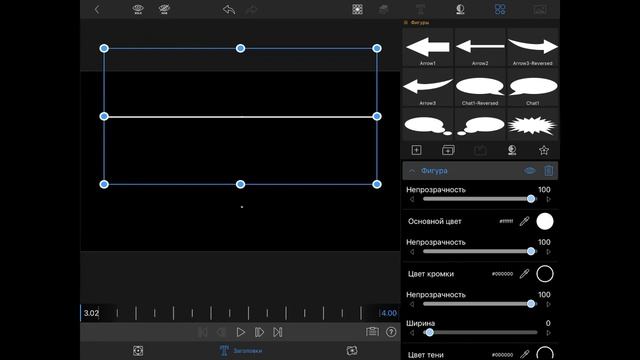The height and width of the screenshot is (360, 640).
Task: Collapse the Фигура section
Action: pyautogui.click(x=412, y=171)
